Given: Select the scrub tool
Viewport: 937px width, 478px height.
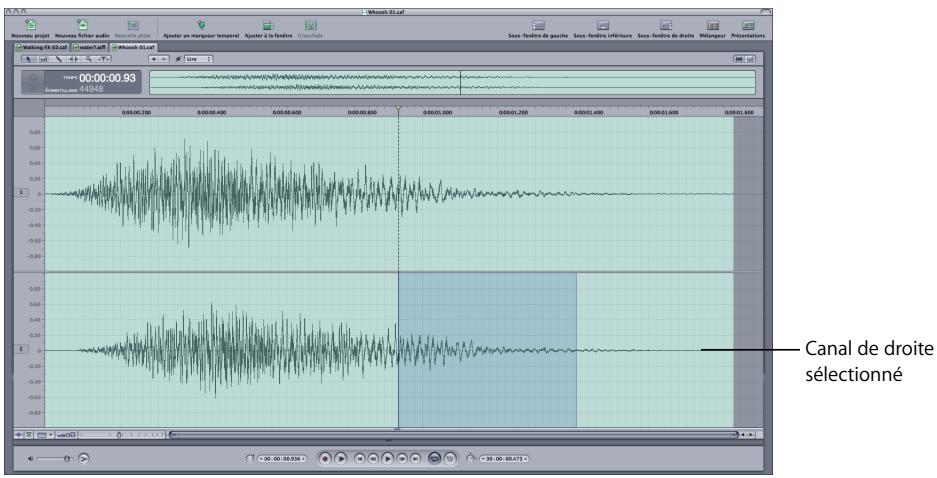Looking at the screenshot, I should point(103,59).
